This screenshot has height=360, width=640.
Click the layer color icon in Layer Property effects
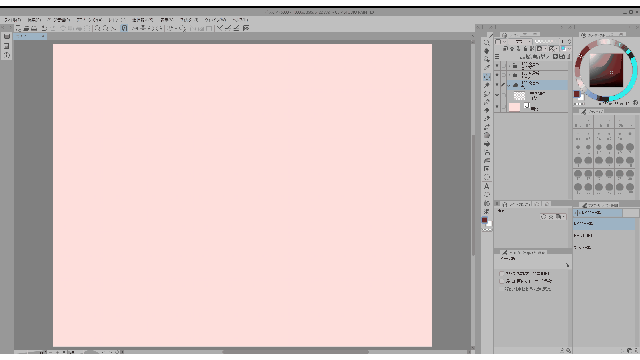click(x=560, y=217)
